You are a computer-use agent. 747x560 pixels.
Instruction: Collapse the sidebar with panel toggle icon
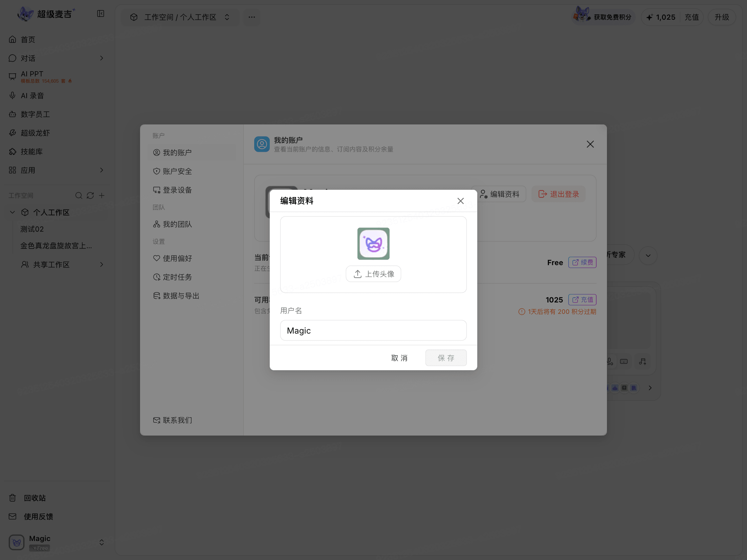click(101, 14)
